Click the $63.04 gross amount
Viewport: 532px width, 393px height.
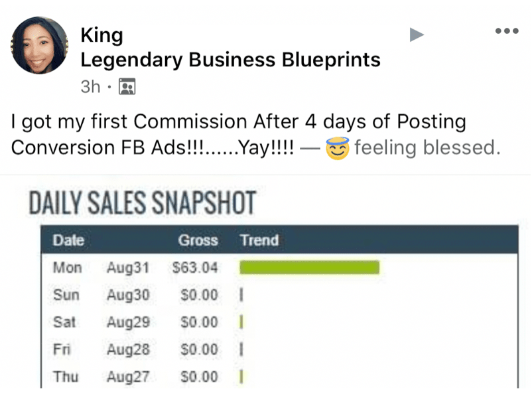click(x=195, y=268)
